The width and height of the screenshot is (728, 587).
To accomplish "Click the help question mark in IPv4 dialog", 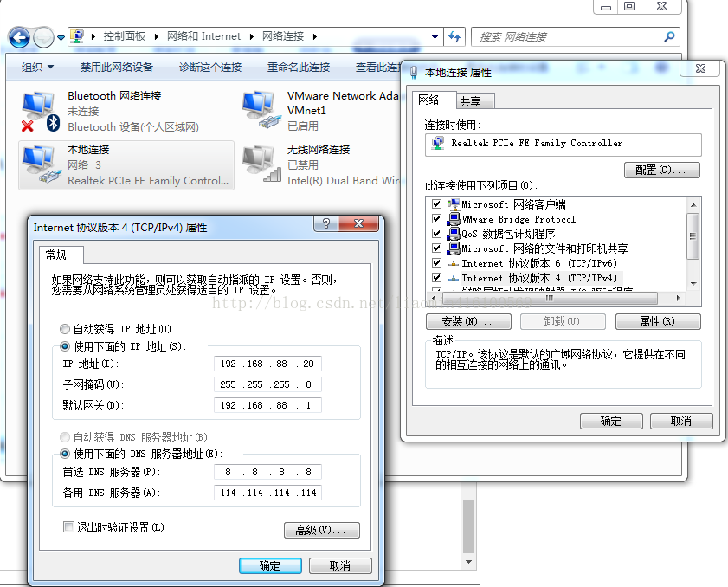I will click(326, 223).
